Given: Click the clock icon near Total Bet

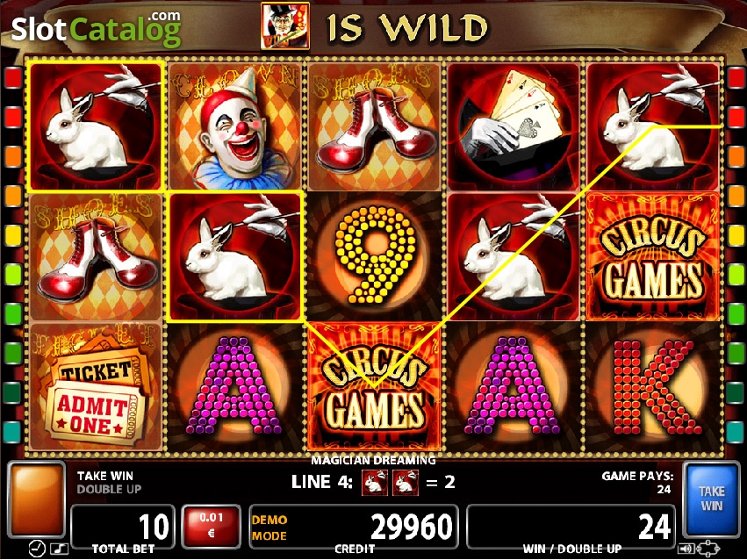Looking at the screenshot, I should click(37, 549).
